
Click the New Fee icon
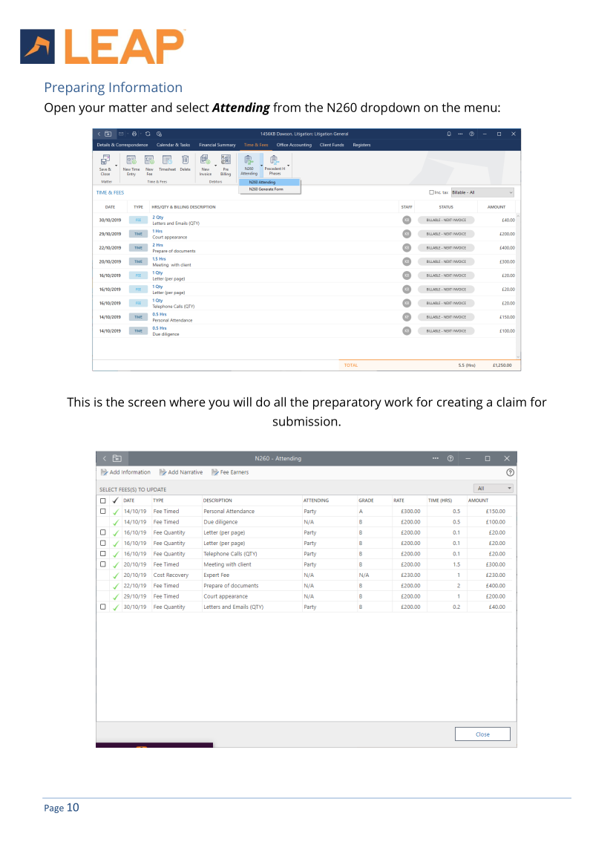[149, 159]
